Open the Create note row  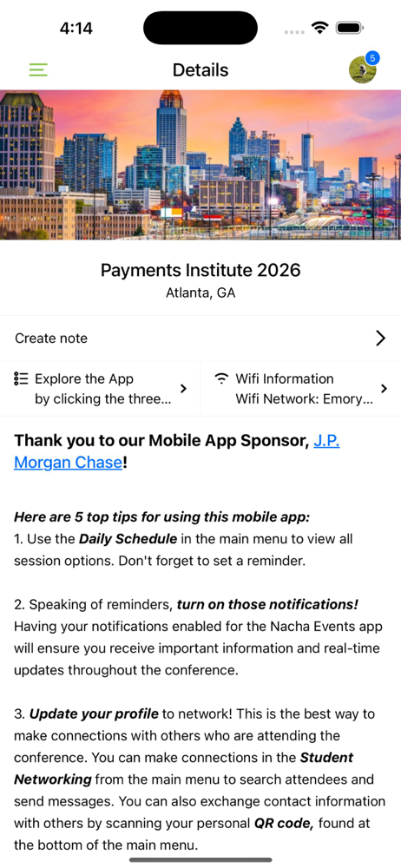point(200,339)
